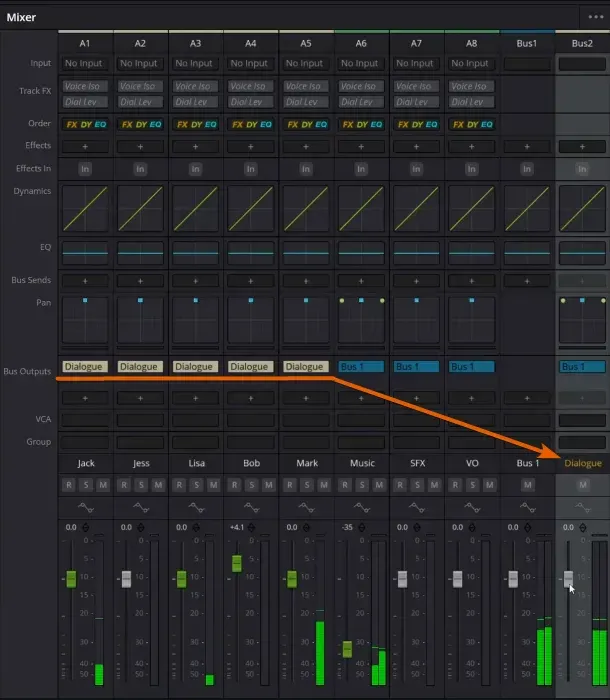Mute the Bob track
610x700 pixels.
269,485
